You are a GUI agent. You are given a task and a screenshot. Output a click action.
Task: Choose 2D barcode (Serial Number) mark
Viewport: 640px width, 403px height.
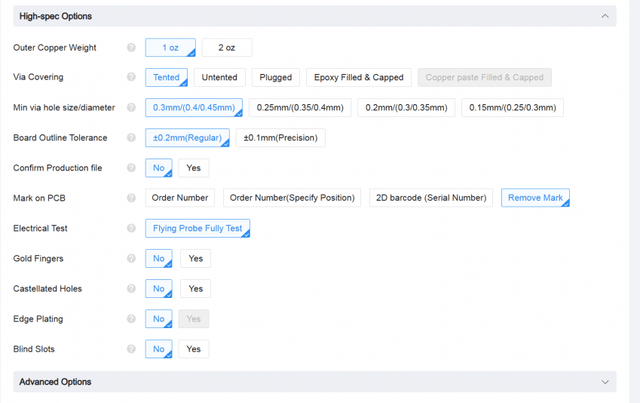coord(431,198)
